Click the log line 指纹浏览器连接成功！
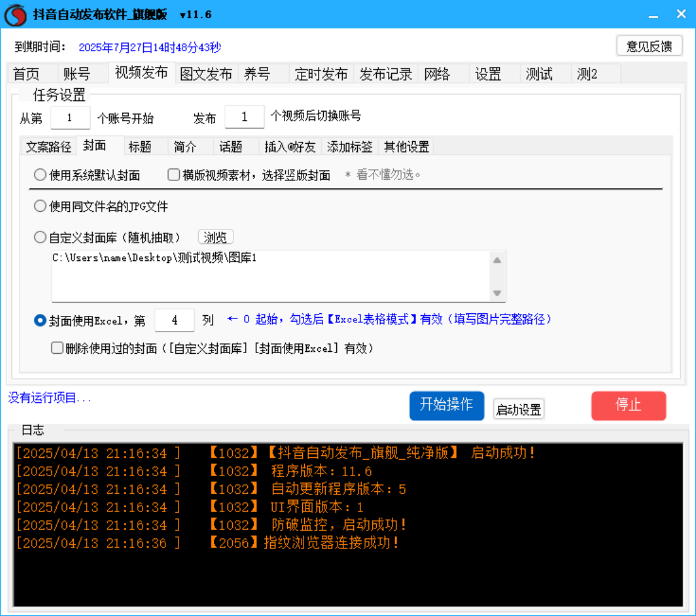 (208, 543)
